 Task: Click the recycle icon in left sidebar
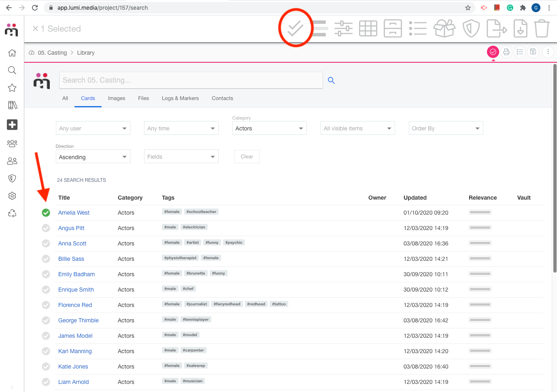pyautogui.click(x=12, y=213)
